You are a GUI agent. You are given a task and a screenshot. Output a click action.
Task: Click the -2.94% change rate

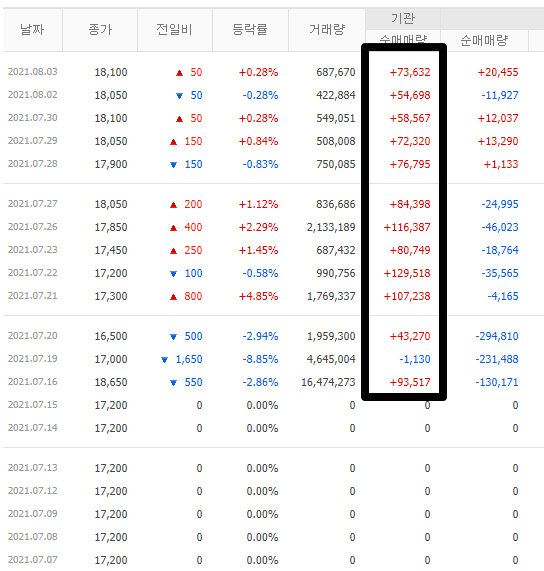pyautogui.click(x=260, y=336)
